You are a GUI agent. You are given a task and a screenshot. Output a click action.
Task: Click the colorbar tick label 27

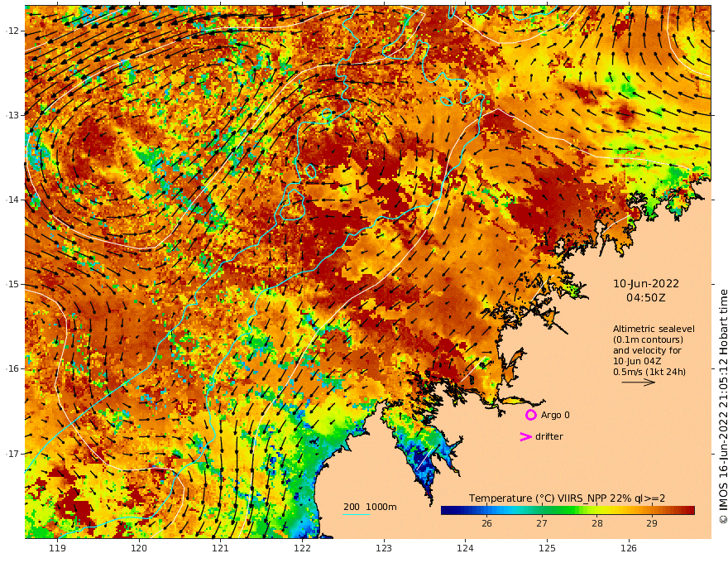tap(542, 523)
